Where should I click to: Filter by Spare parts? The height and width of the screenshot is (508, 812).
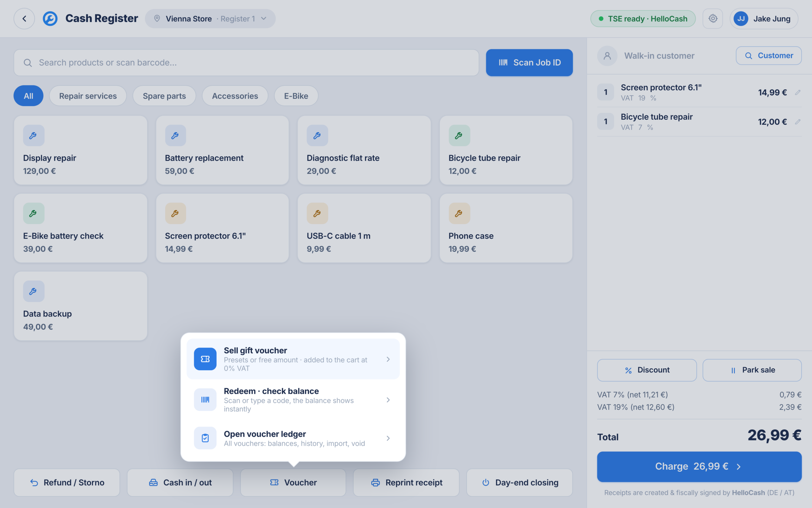(x=164, y=96)
